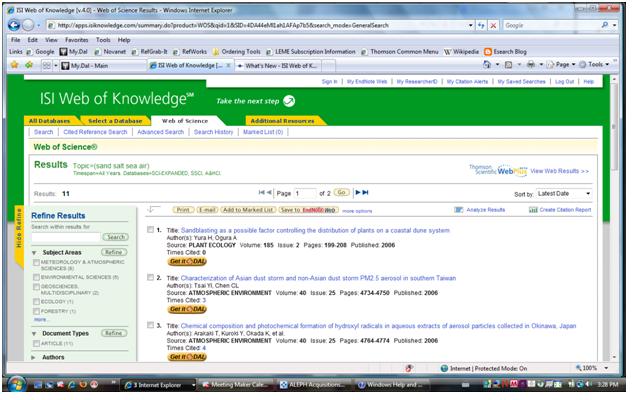Click the Print icon in the command bar
Image resolution: width=640 pixels, height=400 pixels.
(x=531, y=64)
